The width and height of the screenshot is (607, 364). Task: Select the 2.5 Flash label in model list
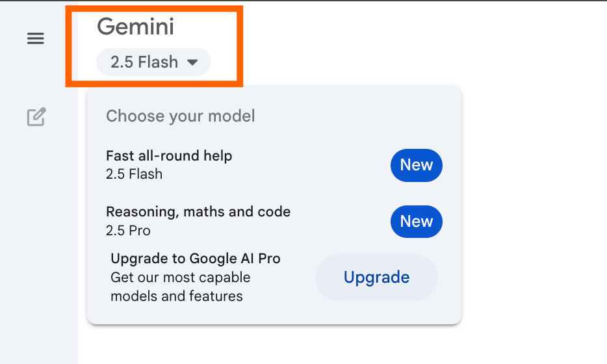point(134,174)
